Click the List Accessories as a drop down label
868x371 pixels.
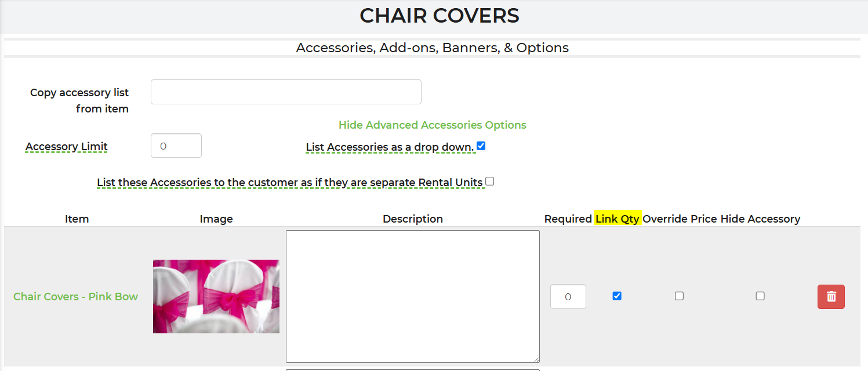[390, 147]
